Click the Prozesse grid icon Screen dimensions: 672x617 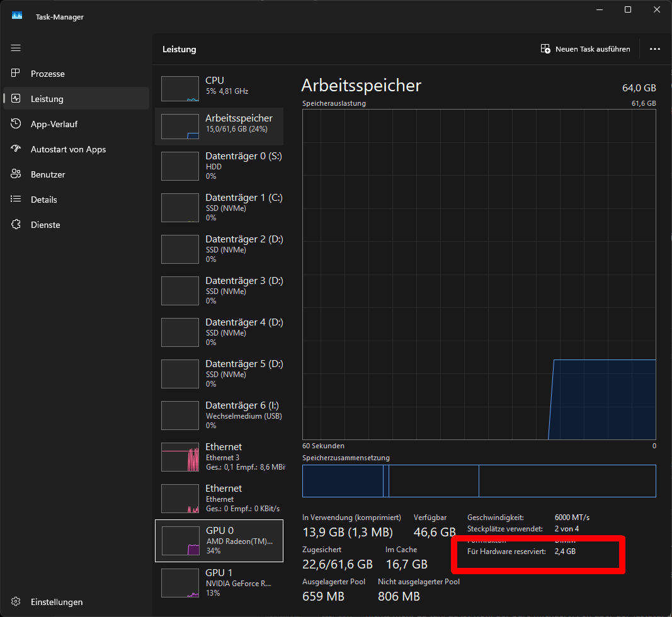click(x=16, y=73)
